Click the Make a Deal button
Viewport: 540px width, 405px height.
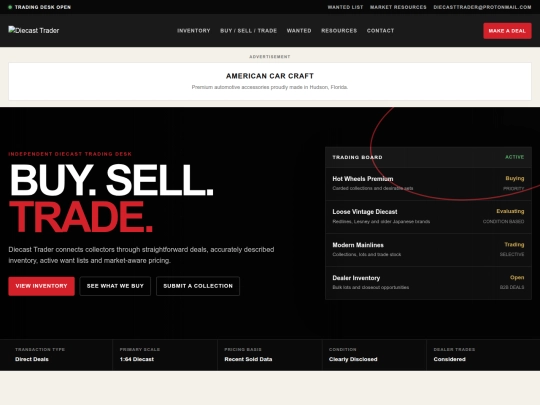[507, 31]
